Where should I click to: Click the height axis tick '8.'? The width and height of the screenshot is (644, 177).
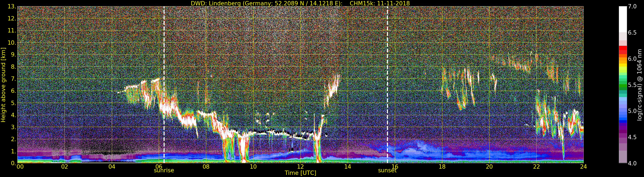(14, 67)
